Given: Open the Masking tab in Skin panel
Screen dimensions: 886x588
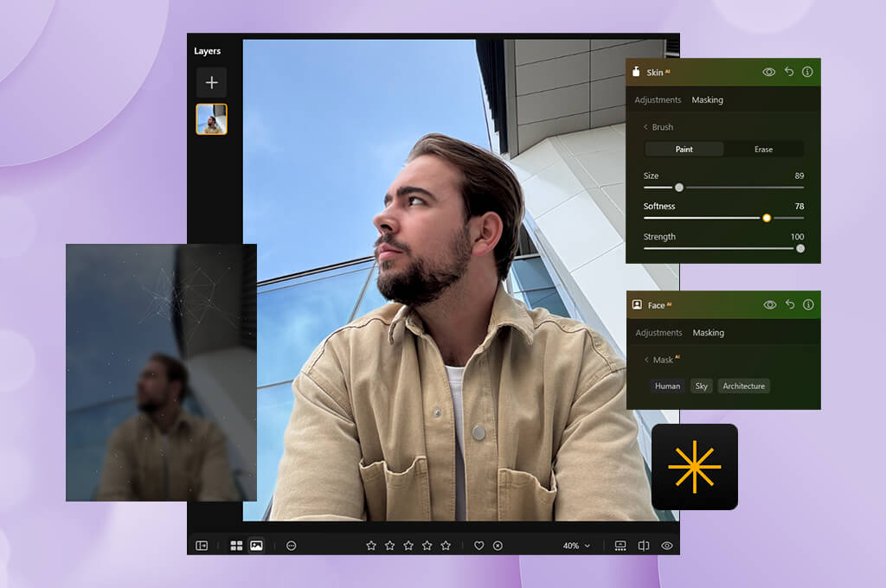Looking at the screenshot, I should click(708, 100).
